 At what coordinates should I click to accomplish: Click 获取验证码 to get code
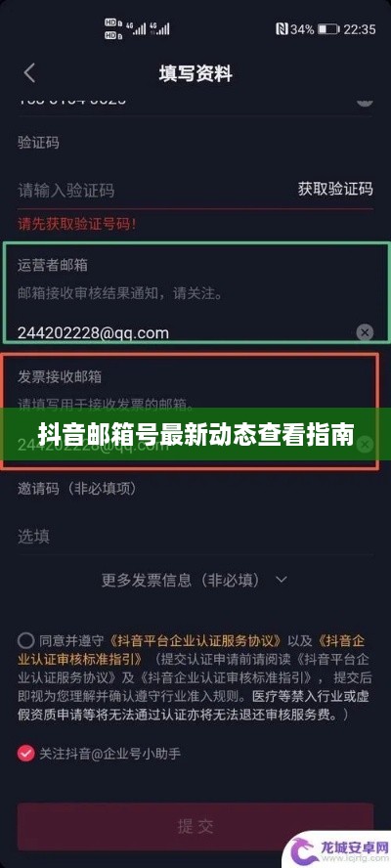(335, 190)
